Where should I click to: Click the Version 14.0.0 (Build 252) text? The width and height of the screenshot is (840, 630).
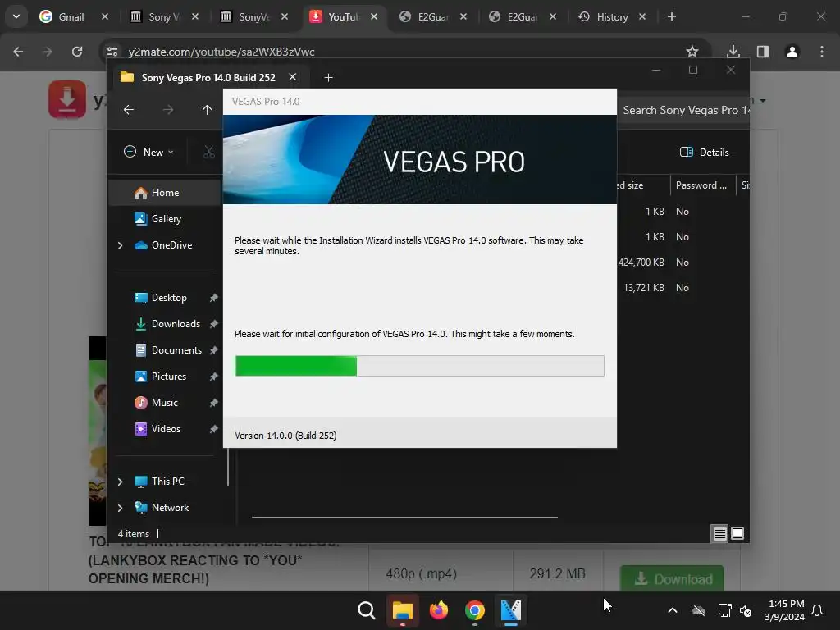point(285,436)
